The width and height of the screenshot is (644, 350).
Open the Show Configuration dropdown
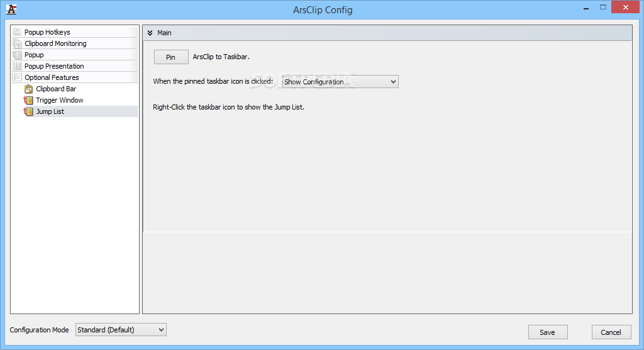[340, 82]
